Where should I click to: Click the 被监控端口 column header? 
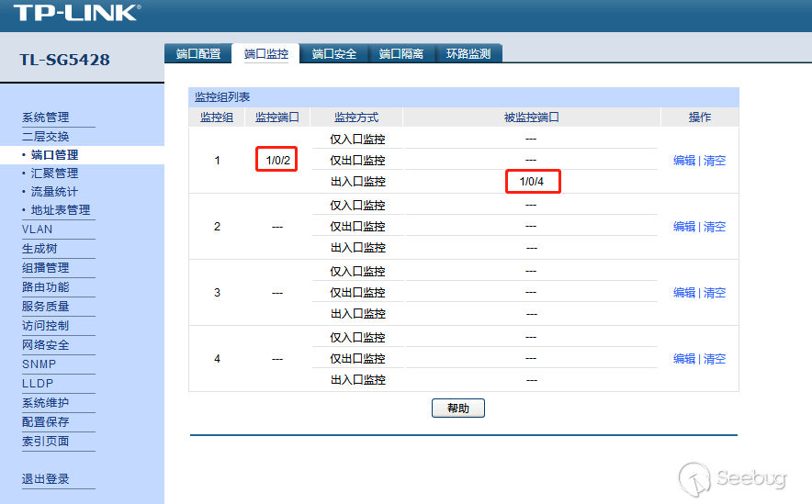click(x=532, y=118)
